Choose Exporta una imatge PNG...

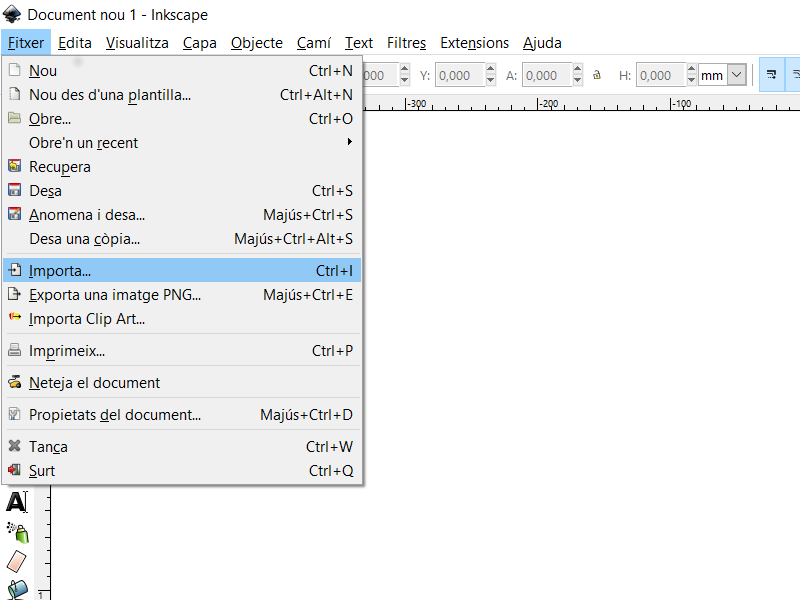coord(182,294)
